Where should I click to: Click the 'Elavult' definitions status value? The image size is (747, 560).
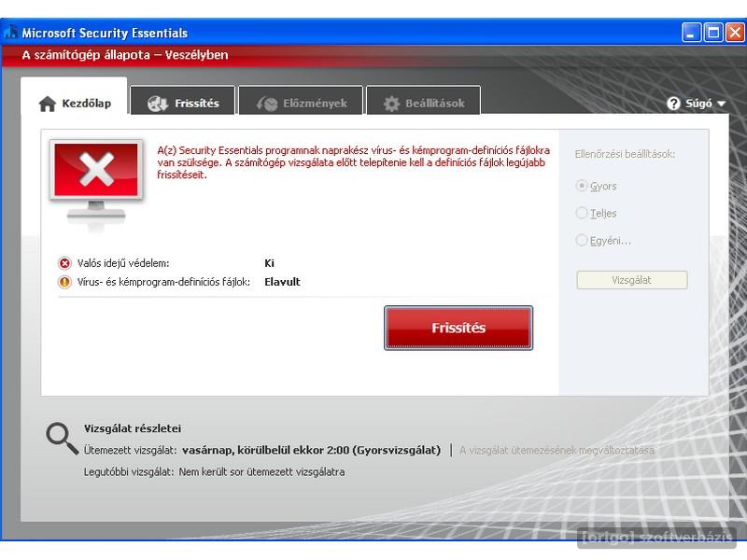[x=282, y=282]
